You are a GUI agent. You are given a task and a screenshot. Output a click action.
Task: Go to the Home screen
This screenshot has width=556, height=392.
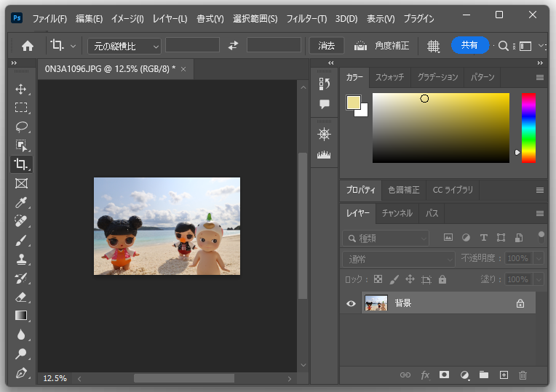[x=28, y=46]
